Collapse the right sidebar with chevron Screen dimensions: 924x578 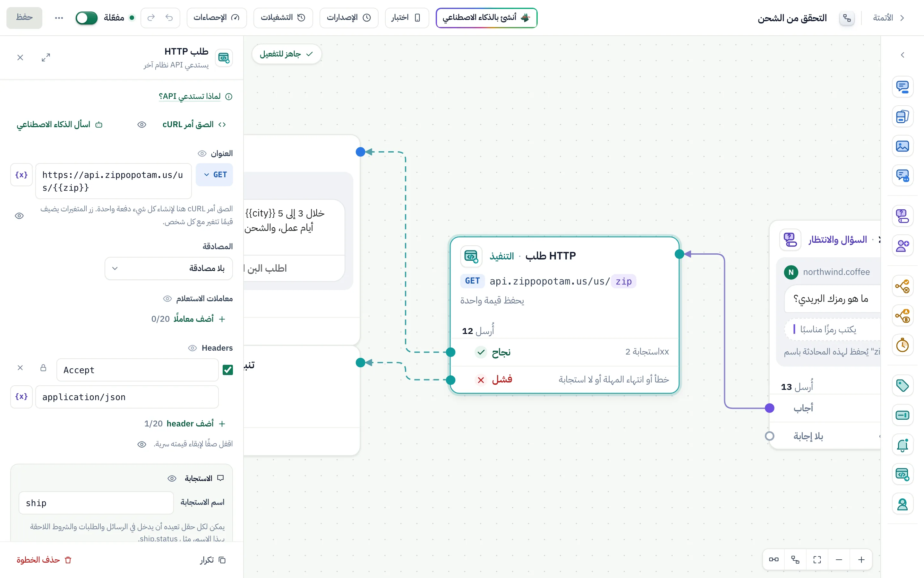(903, 55)
